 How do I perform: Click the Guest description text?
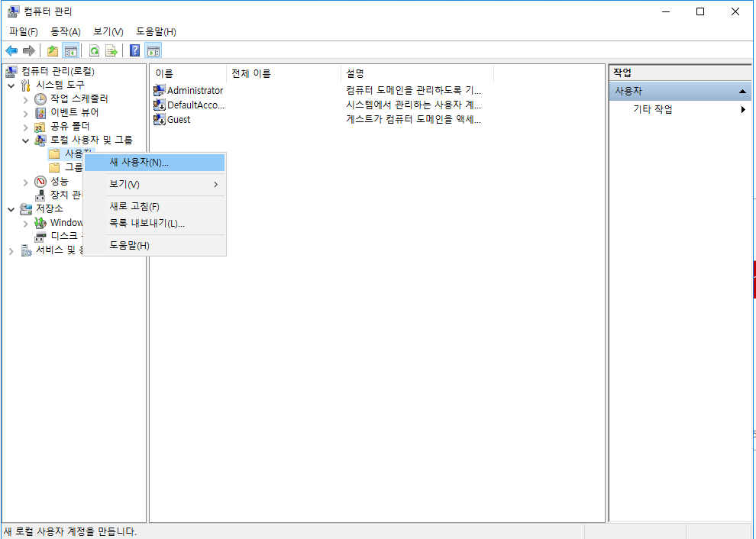(413, 119)
